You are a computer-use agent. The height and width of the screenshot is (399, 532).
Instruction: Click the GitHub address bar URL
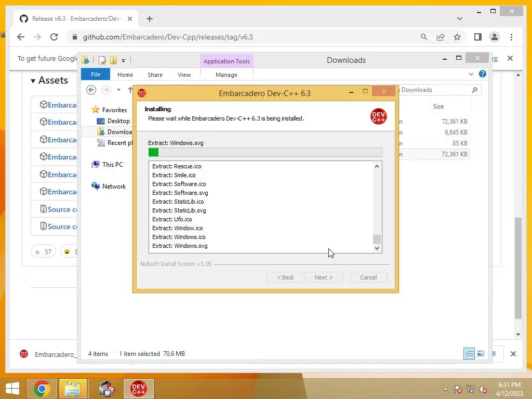pos(168,37)
